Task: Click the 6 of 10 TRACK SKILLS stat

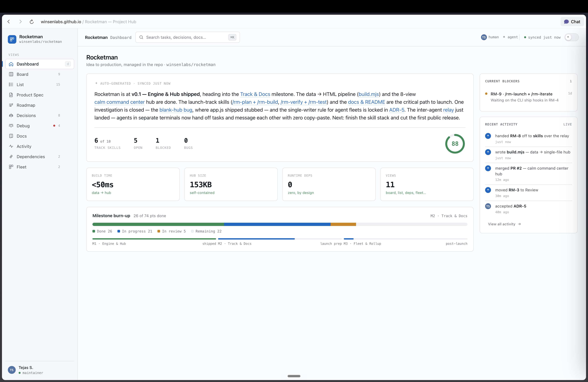Action: coord(107,144)
